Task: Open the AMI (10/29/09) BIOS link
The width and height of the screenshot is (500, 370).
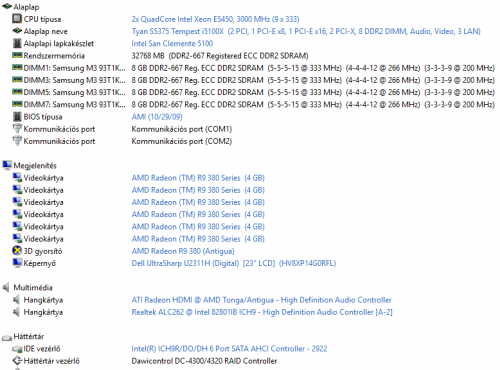Action: (x=157, y=117)
